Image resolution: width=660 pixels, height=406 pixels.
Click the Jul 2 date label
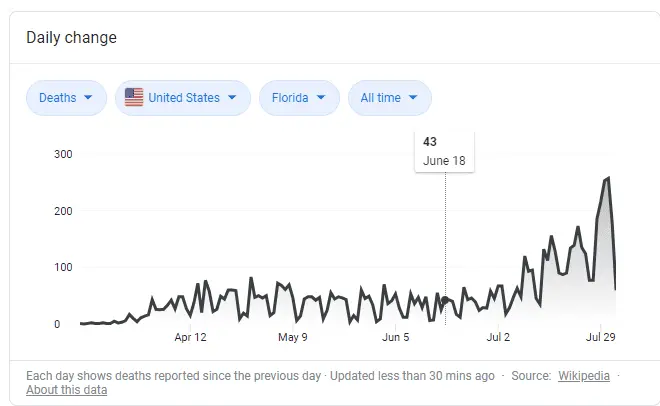pos(498,338)
